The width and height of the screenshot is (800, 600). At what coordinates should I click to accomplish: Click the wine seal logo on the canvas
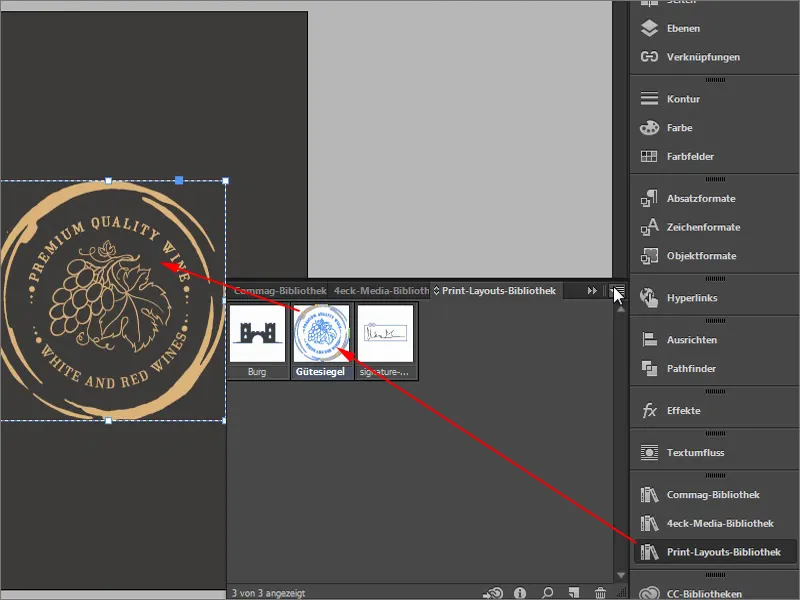point(111,301)
